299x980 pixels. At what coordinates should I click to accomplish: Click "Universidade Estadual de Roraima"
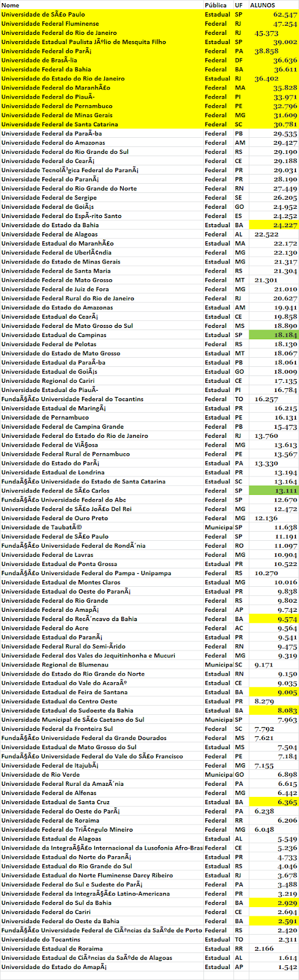tap(52, 949)
